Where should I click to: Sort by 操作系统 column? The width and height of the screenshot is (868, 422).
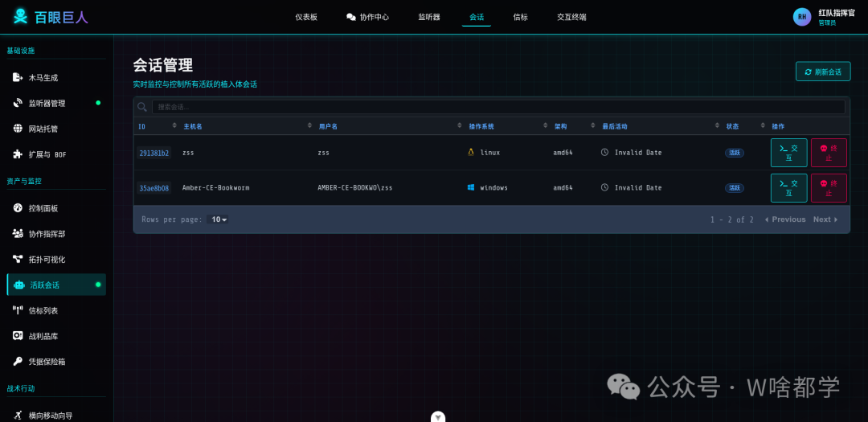pos(546,126)
